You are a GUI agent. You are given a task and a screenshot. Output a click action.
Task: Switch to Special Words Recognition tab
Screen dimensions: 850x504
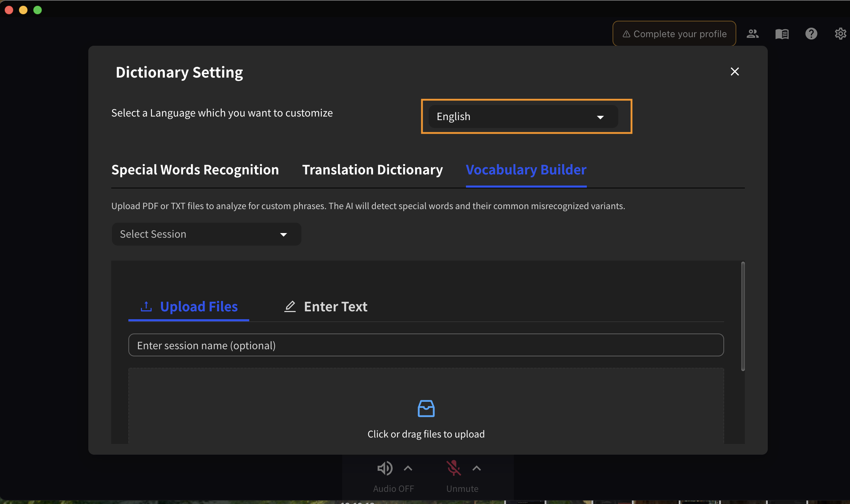click(195, 170)
